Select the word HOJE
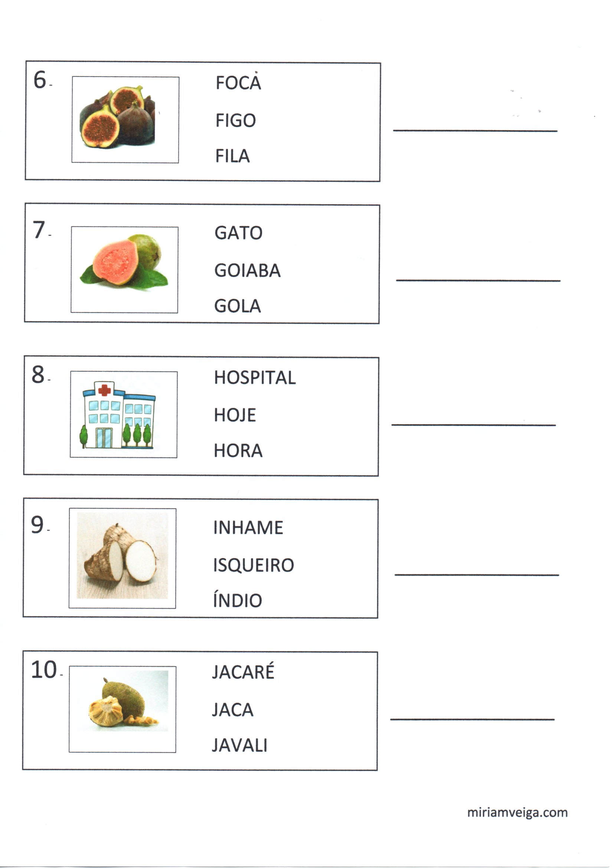 click(235, 415)
